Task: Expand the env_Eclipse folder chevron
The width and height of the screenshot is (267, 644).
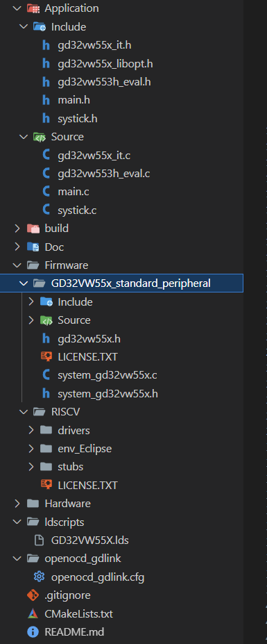Action: tap(31, 449)
